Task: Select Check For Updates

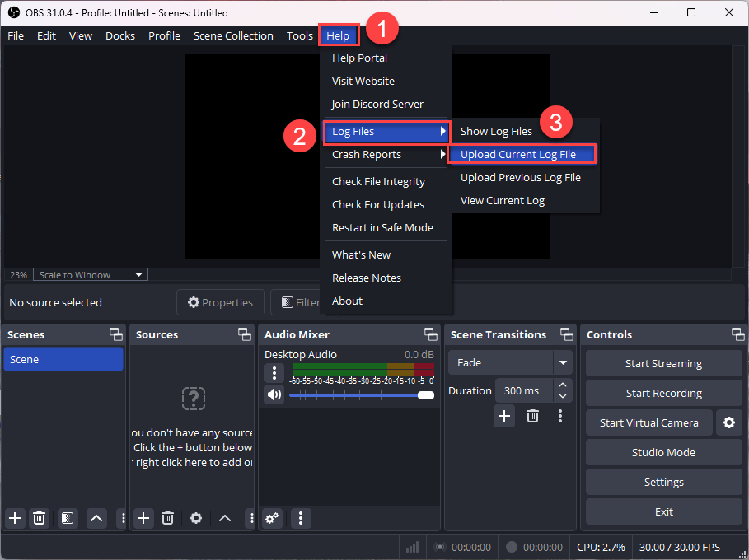Action: point(385,205)
